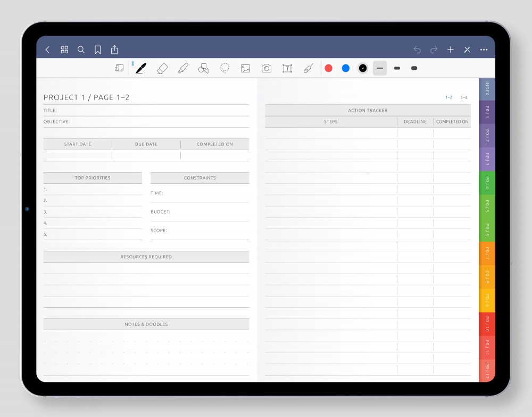Choose the medium stroke width

click(397, 68)
